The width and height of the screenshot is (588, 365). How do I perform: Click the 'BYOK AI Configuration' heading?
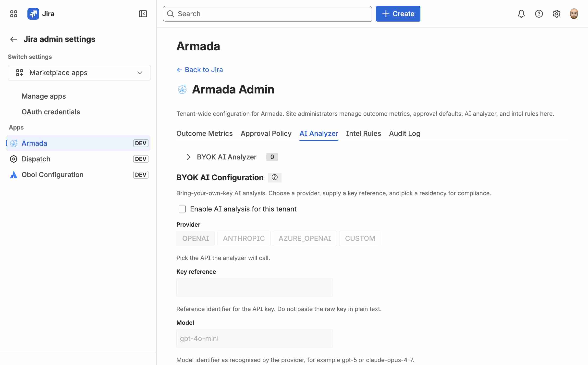pyautogui.click(x=220, y=177)
